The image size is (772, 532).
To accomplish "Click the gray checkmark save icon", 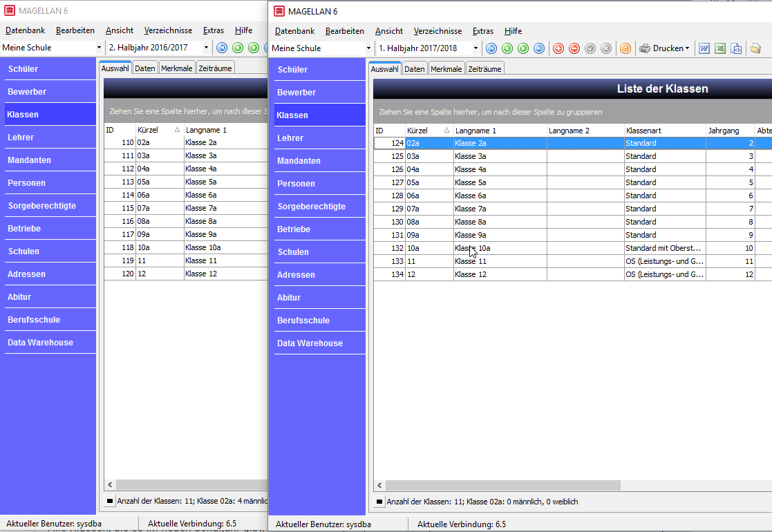I will pos(590,48).
